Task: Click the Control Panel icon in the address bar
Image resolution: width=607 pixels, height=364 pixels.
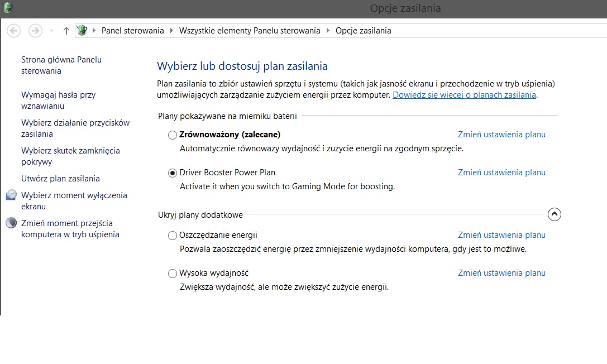Action: tap(82, 31)
